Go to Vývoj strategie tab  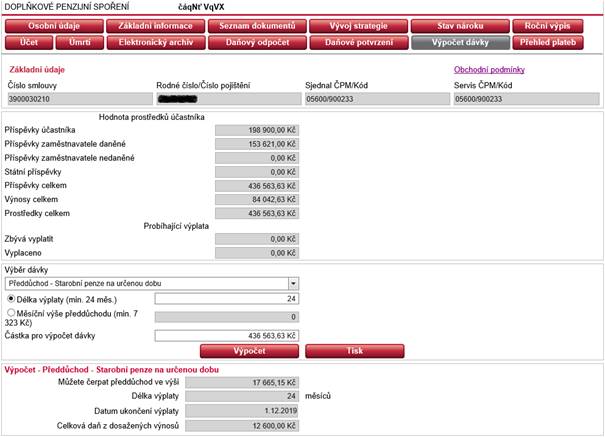[x=357, y=26]
